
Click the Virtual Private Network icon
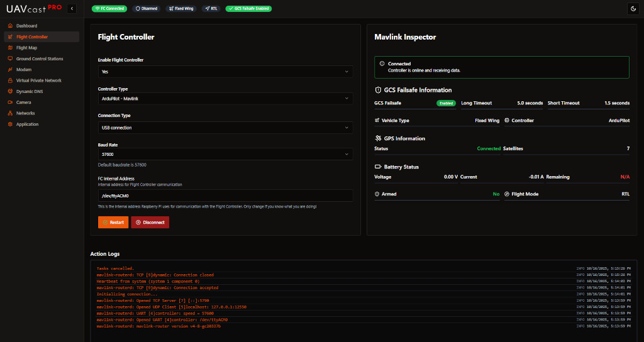pyautogui.click(x=10, y=80)
